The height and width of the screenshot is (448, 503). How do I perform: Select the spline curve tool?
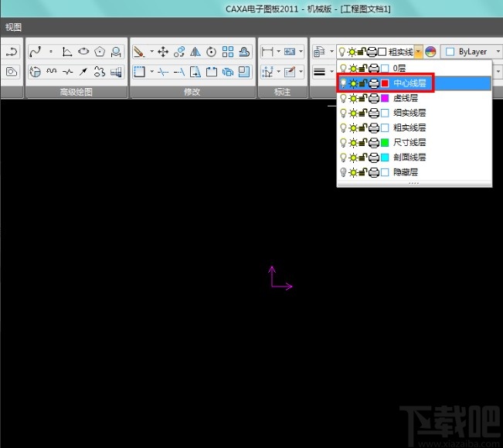click(35, 52)
